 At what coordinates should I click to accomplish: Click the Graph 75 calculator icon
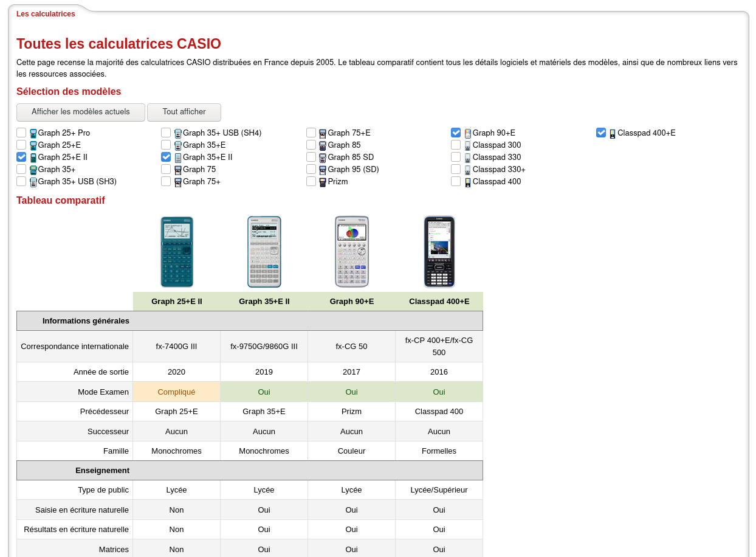pyautogui.click(x=178, y=170)
